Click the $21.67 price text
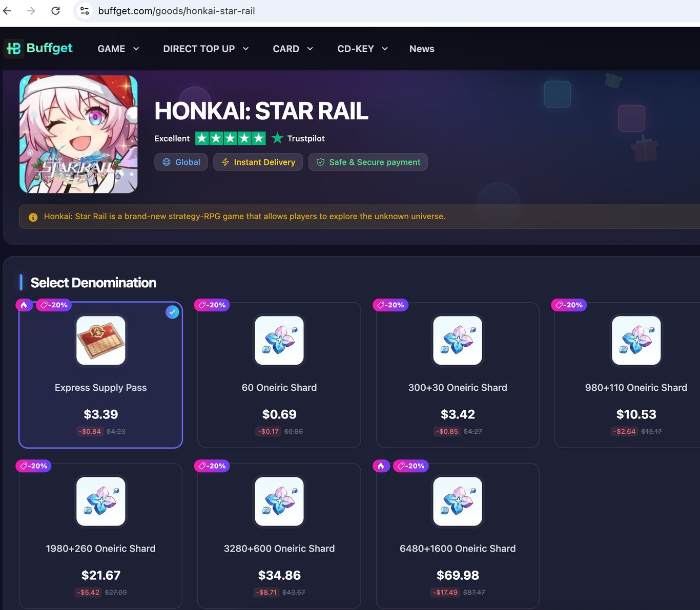Image resolution: width=700 pixels, height=610 pixels. pos(101,575)
